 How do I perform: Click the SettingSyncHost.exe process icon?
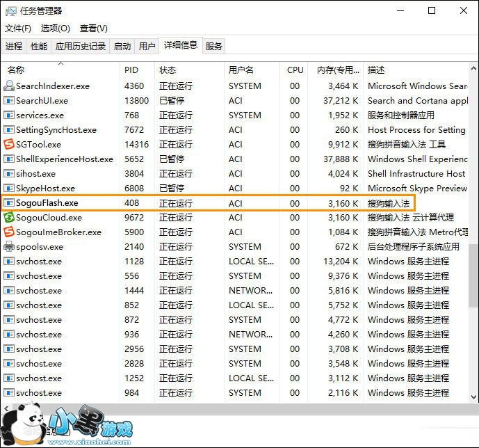9,130
